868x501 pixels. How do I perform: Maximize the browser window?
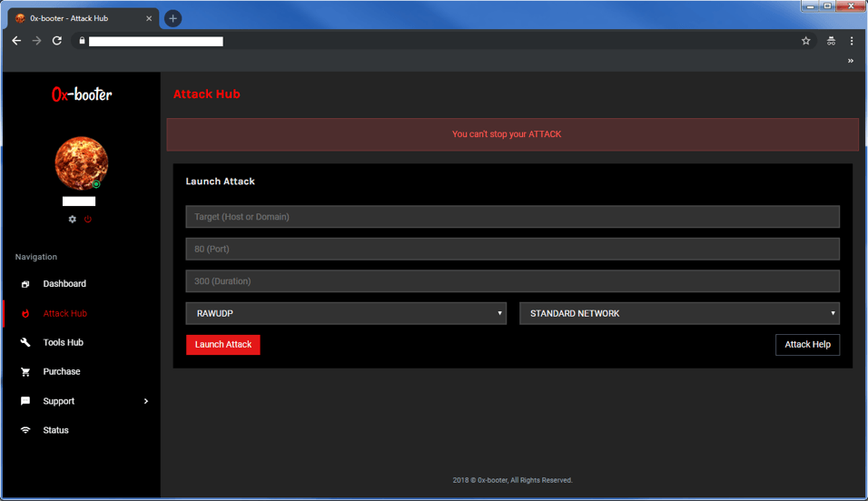click(827, 6)
